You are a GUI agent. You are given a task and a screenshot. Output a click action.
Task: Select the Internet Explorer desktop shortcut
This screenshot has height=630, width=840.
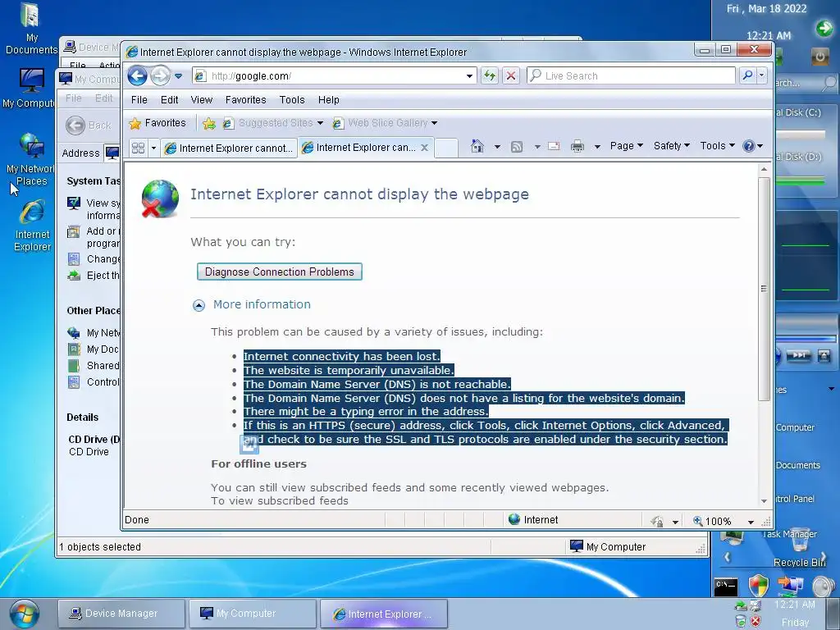[32, 226]
